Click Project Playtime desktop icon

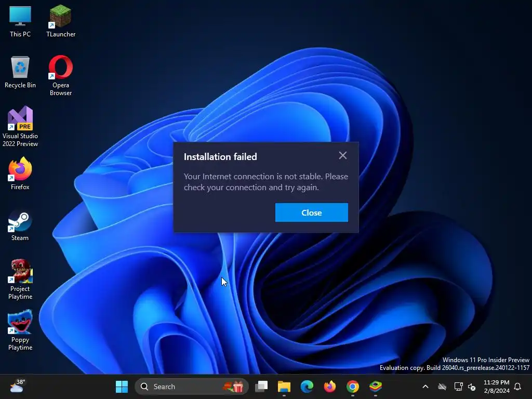click(x=20, y=279)
